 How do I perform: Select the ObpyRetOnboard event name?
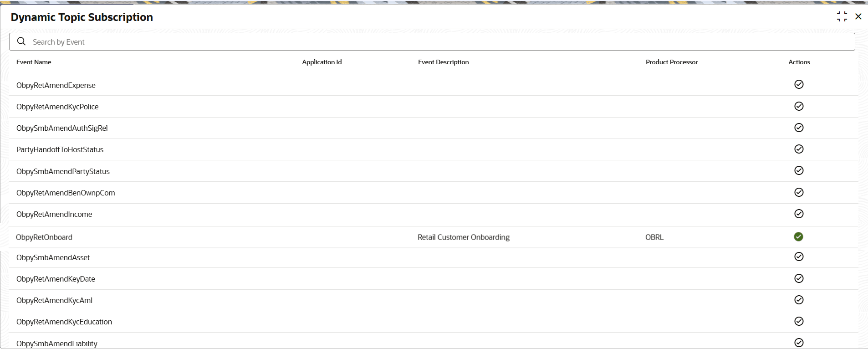pos(44,237)
